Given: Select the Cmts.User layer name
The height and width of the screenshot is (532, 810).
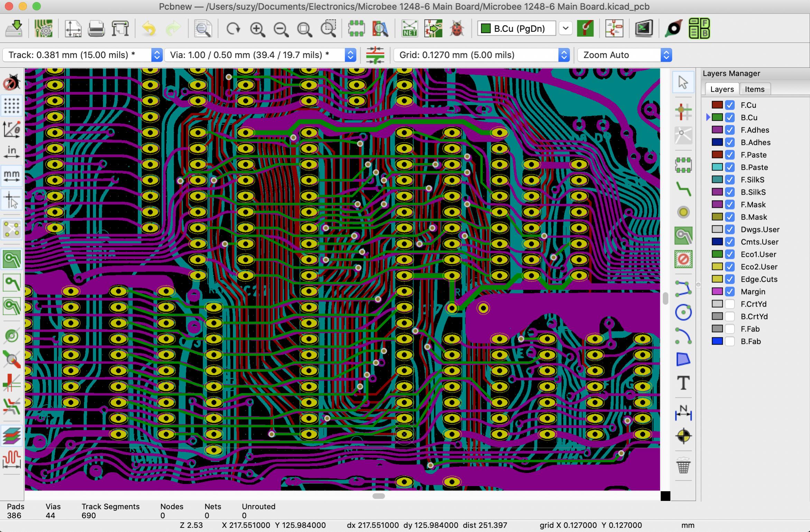Looking at the screenshot, I should coord(759,242).
